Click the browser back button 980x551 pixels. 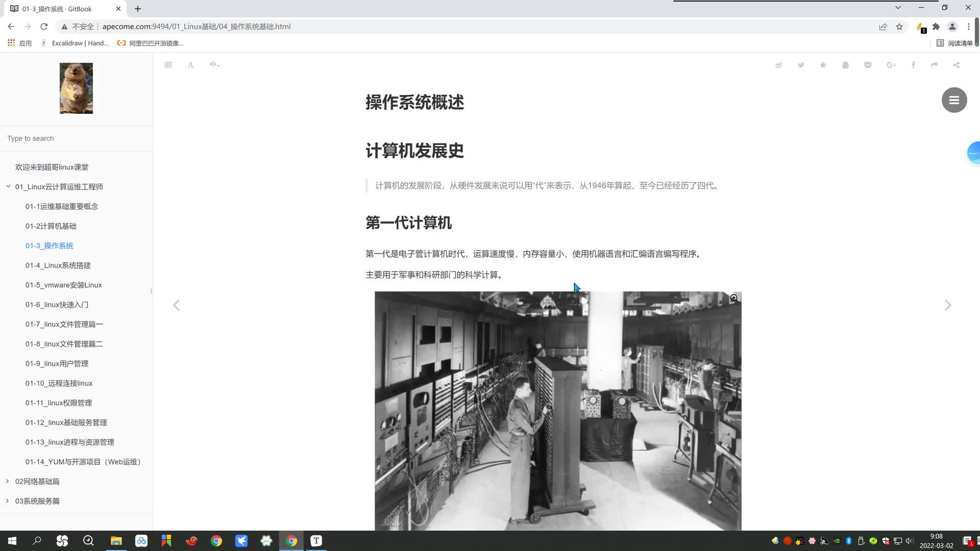tap(11, 27)
